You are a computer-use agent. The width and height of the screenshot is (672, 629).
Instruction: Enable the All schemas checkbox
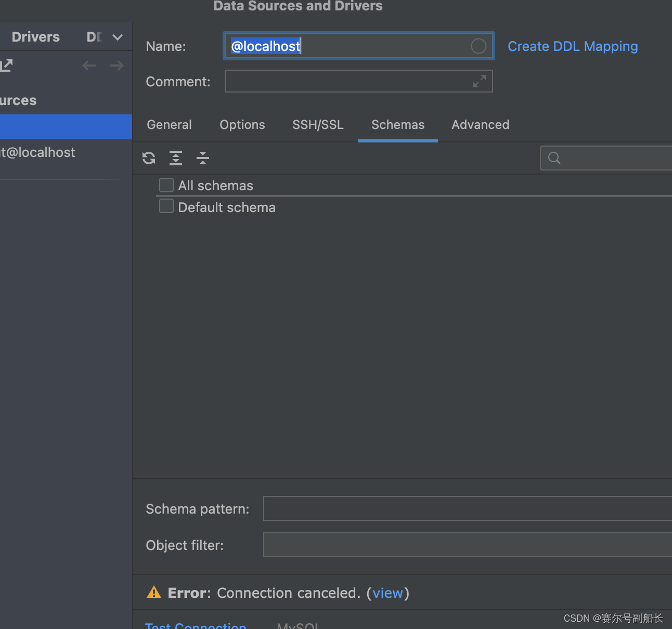(x=166, y=185)
